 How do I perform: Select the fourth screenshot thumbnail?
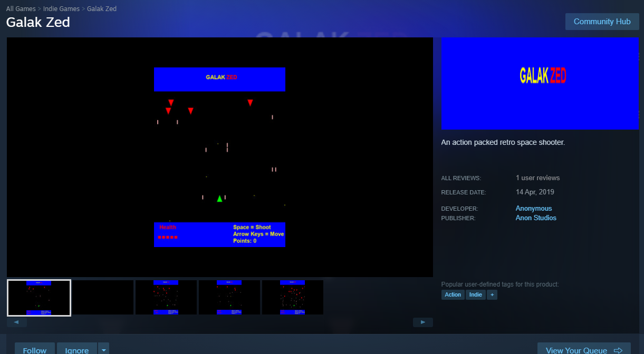[x=229, y=298]
